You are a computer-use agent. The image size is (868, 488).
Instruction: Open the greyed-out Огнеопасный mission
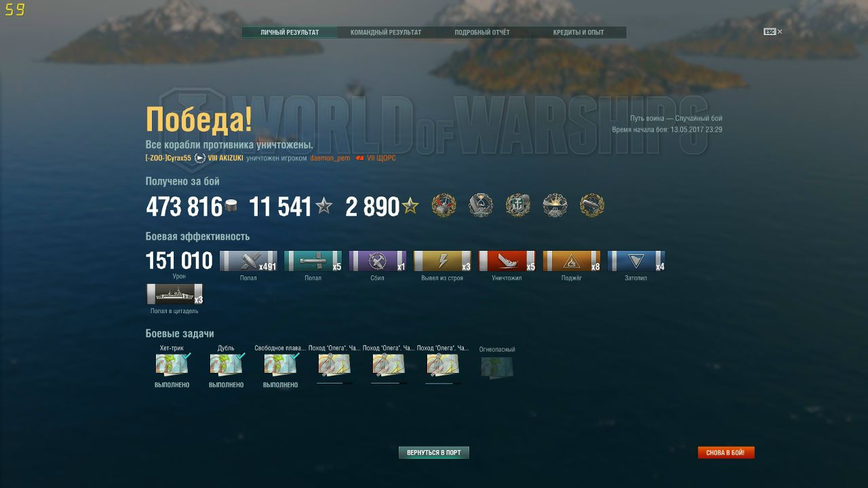pos(497,367)
